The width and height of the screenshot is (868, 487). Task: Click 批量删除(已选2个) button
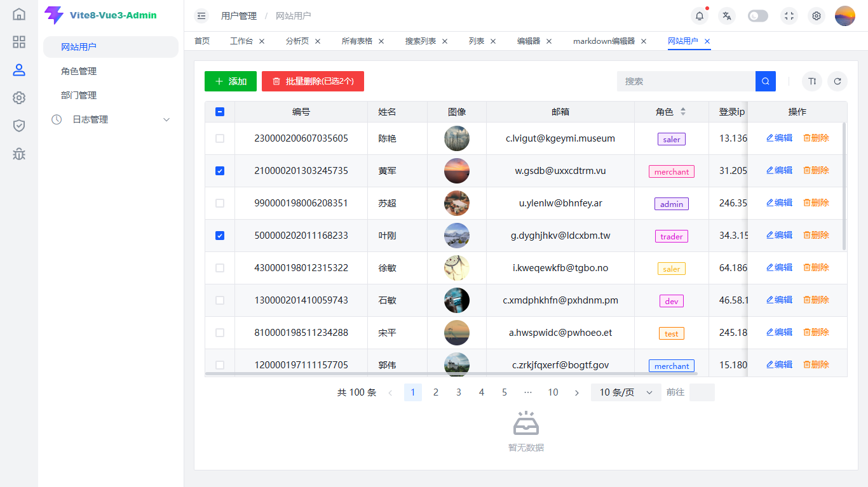(x=313, y=81)
